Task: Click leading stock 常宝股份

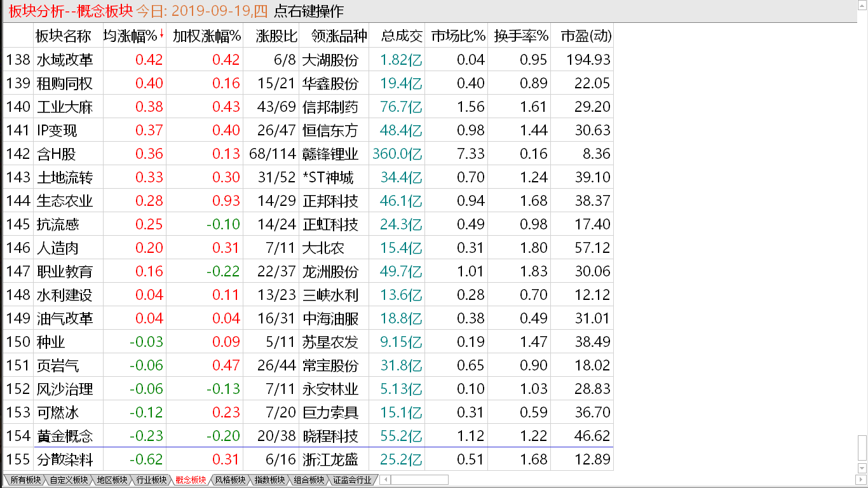Action: point(330,365)
